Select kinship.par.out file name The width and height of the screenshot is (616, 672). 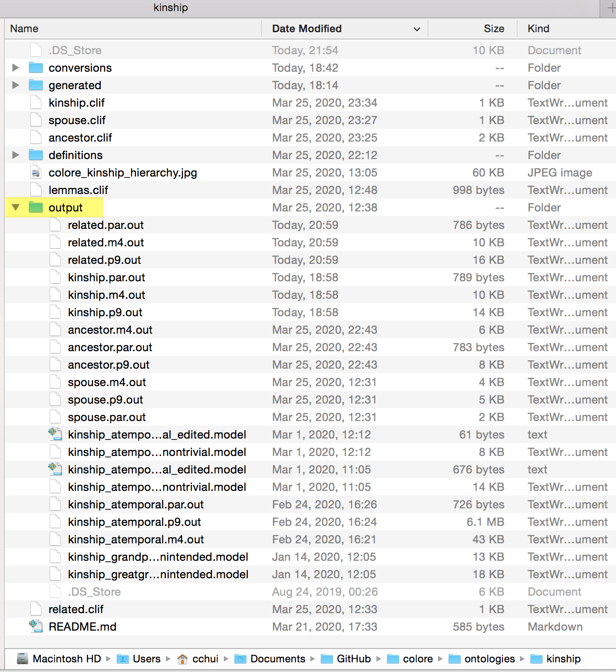(x=106, y=277)
